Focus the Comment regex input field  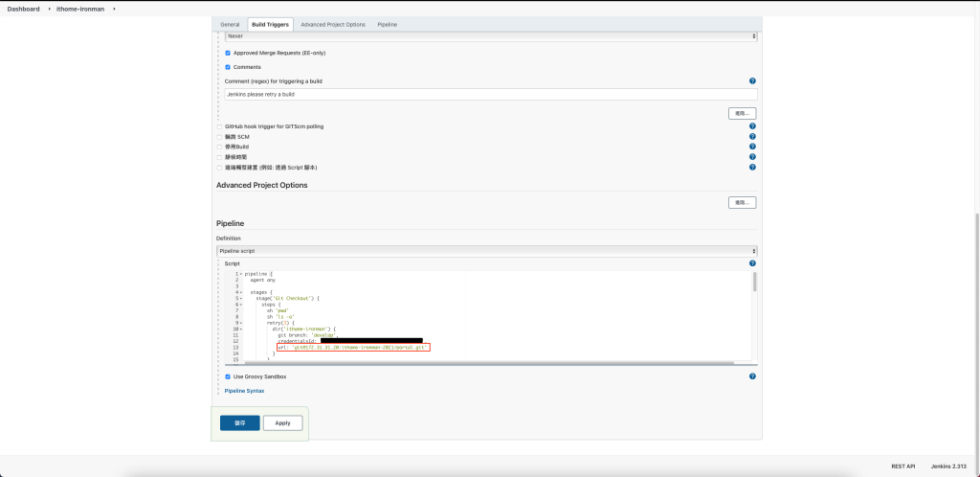click(491, 95)
